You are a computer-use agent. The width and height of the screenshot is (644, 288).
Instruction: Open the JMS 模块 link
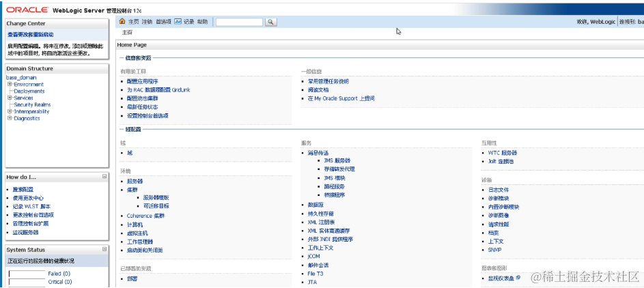[x=335, y=178]
